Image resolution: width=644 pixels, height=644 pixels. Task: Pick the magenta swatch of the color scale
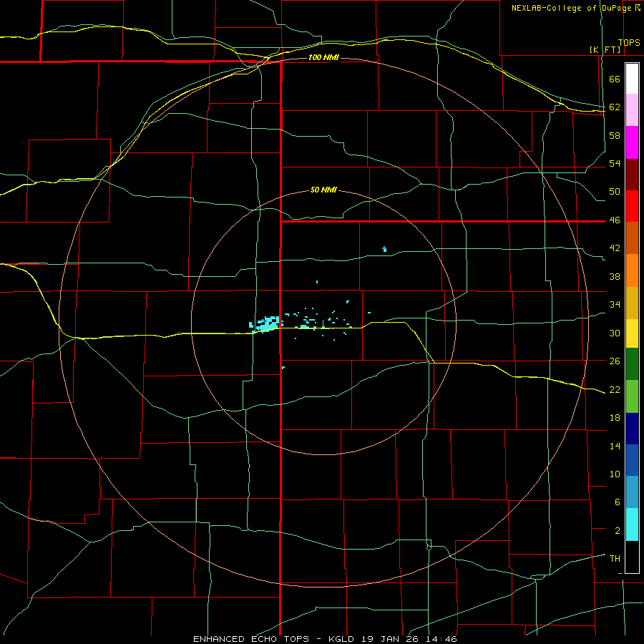632,142
